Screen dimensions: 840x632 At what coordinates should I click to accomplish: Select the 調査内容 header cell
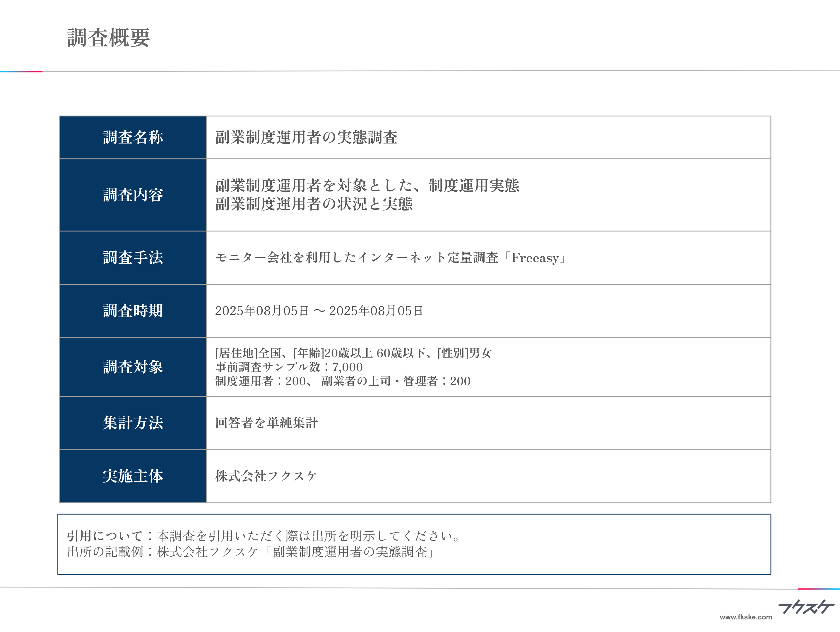(x=133, y=195)
